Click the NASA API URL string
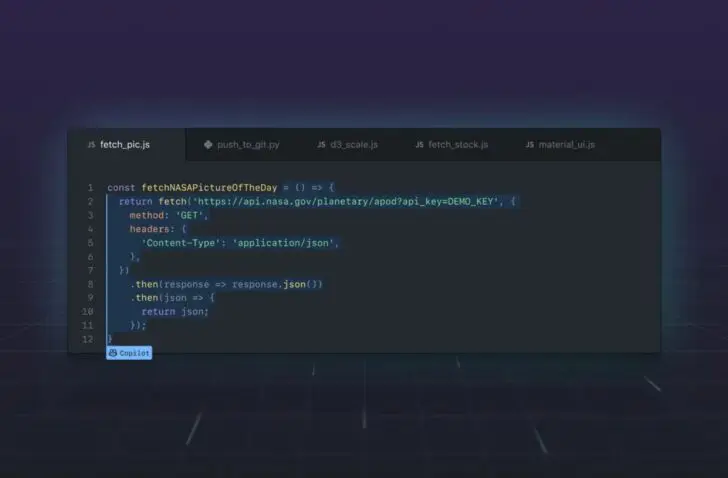The image size is (728, 478). (x=345, y=202)
